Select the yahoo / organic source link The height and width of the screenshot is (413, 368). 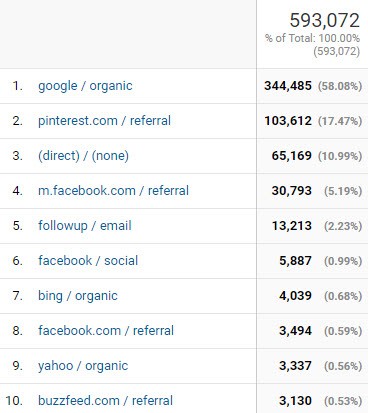click(83, 366)
